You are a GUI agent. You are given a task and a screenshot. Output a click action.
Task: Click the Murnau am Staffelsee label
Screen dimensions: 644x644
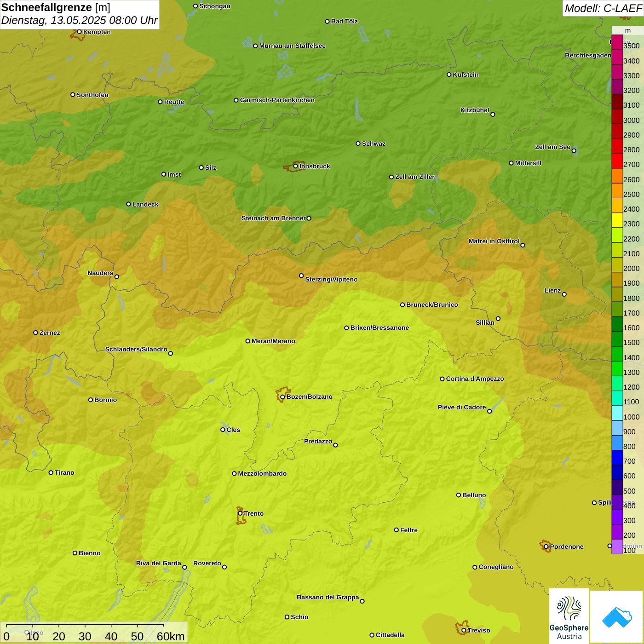[292, 46]
